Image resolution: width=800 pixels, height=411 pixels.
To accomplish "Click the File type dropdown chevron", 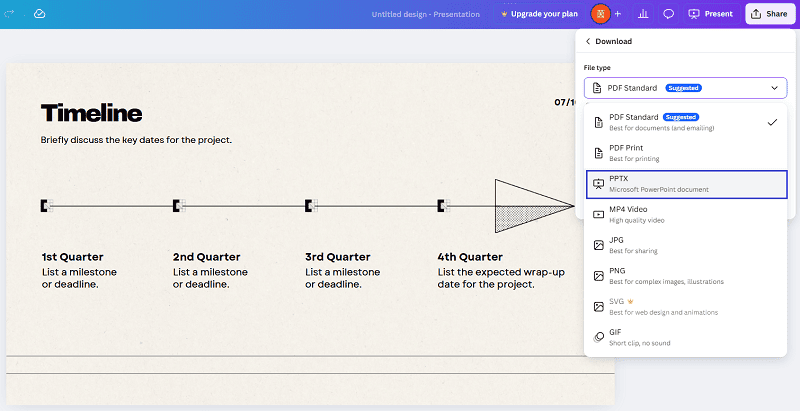I will (x=774, y=88).
